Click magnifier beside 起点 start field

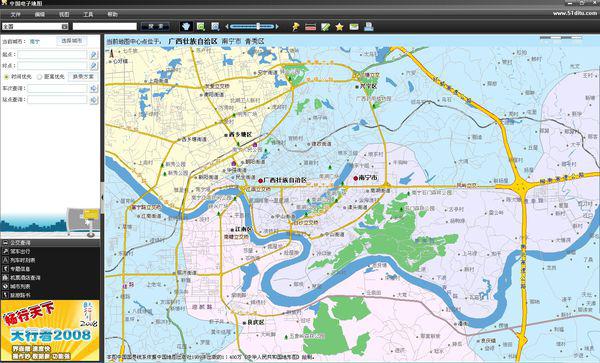pyautogui.click(x=93, y=55)
